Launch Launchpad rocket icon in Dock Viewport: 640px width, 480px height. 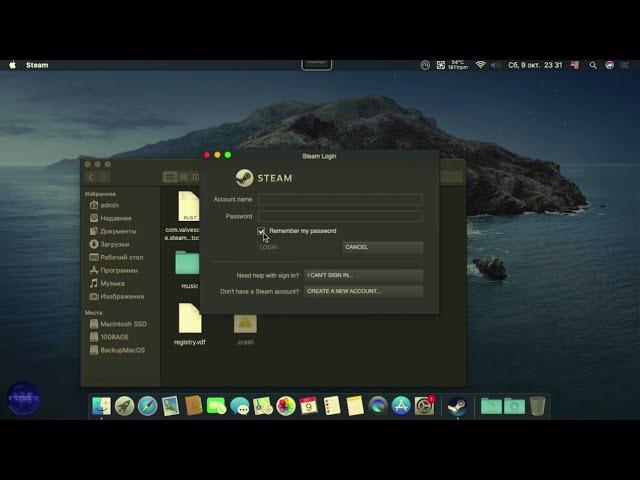[x=124, y=406]
